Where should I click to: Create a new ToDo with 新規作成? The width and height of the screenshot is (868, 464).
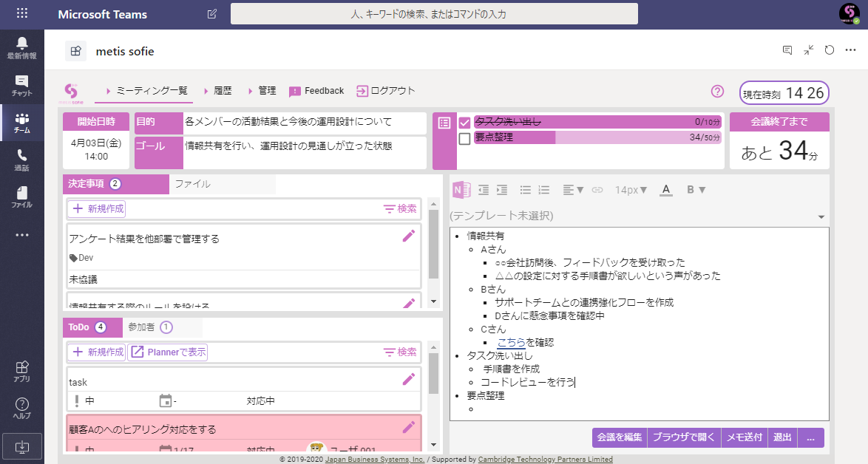tap(96, 352)
